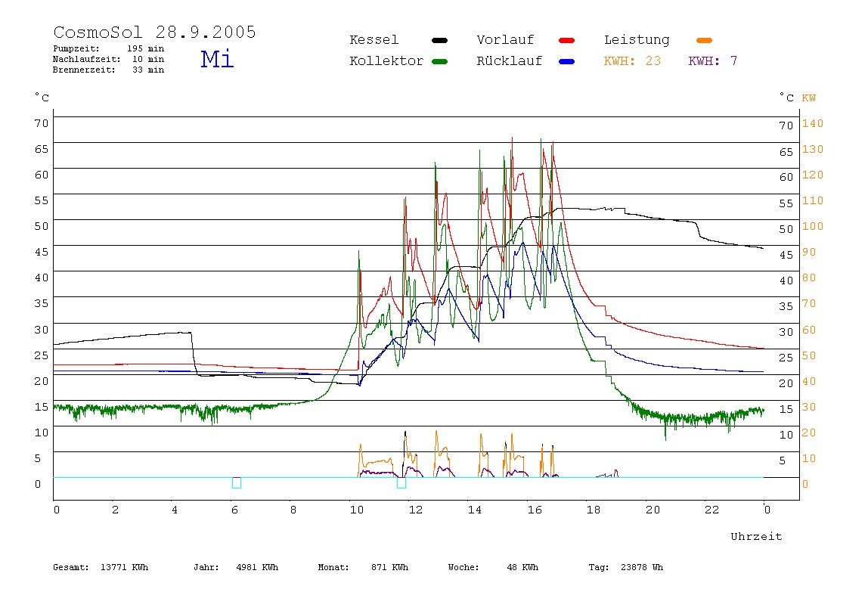868x614 pixels.
Task: Click the "Uhrzeit" time axis title
Action: tap(756, 536)
